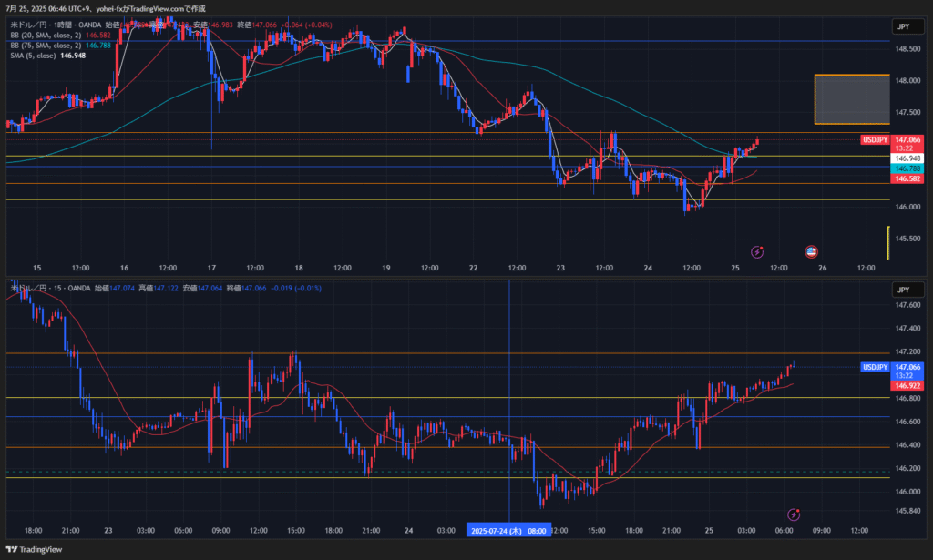Open the JPY currency selector in lower chart
The image size is (933, 560).
pyautogui.click(x=903, y=290)
